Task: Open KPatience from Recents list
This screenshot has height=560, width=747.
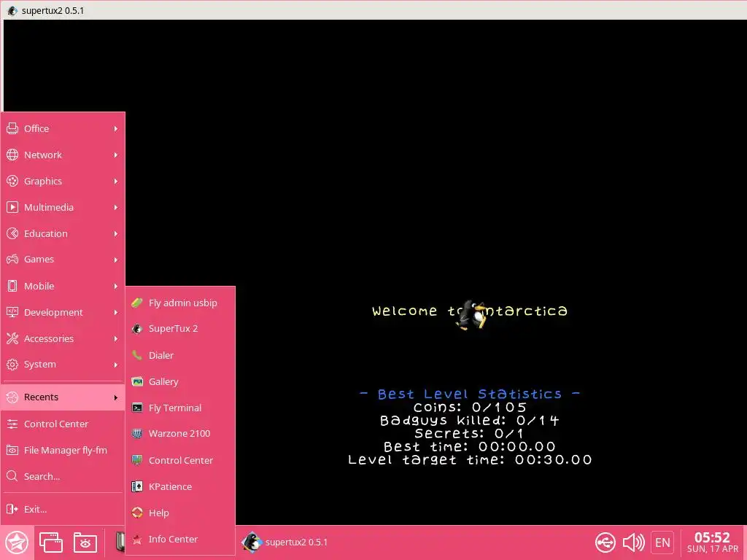Action: (180, 486)
